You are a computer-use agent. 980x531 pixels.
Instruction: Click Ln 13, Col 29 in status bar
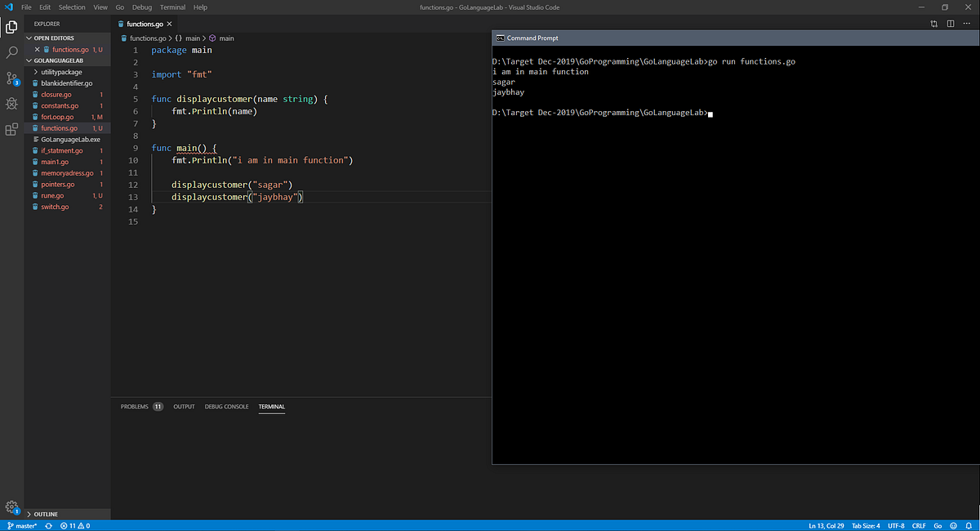(x=826, y=526)
